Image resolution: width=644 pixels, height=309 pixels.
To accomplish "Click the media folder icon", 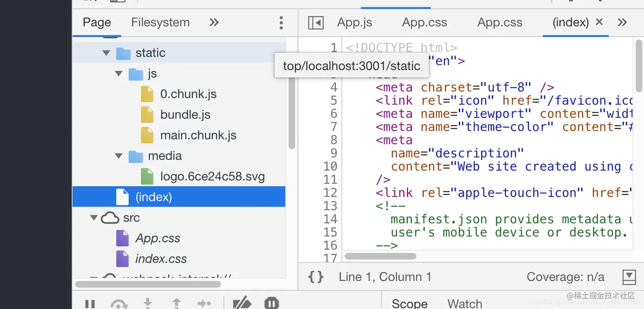I will 135,156.
